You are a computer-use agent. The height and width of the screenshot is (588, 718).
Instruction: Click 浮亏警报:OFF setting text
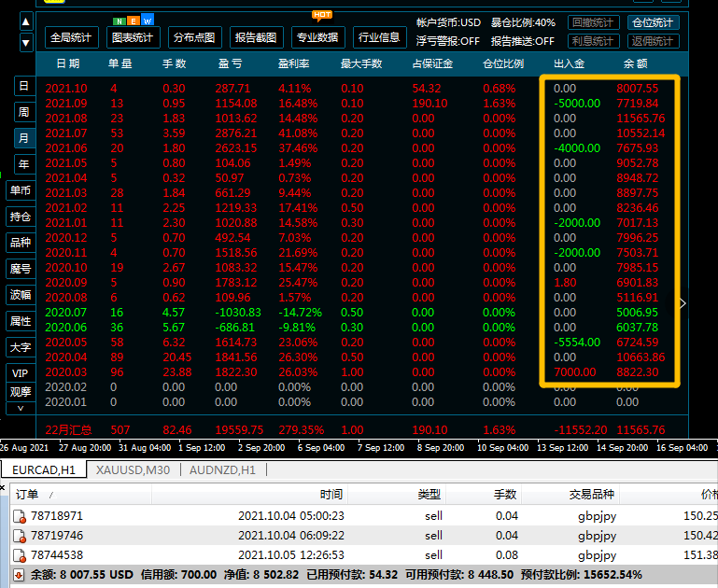[x=448, y=41]
